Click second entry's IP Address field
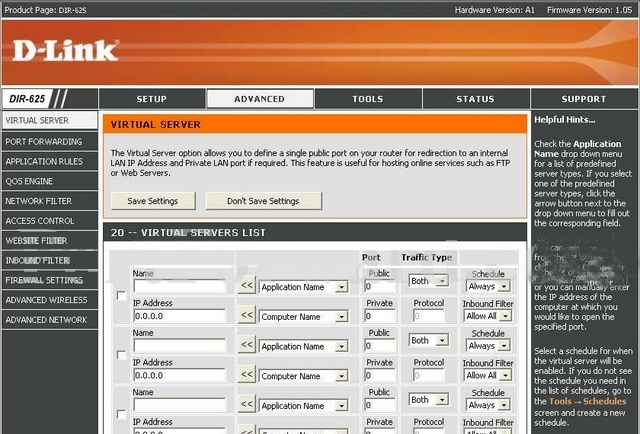 point(179,375)
